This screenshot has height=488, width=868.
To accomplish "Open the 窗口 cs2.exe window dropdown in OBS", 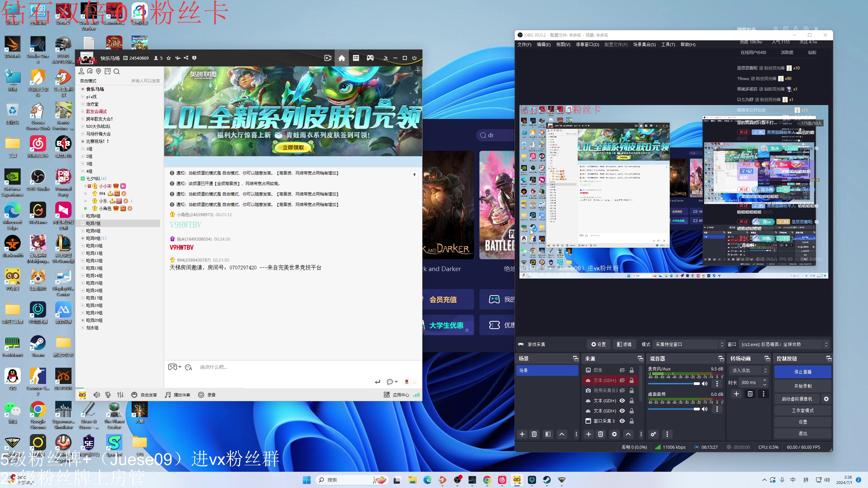I will click(x=784, y=344).
